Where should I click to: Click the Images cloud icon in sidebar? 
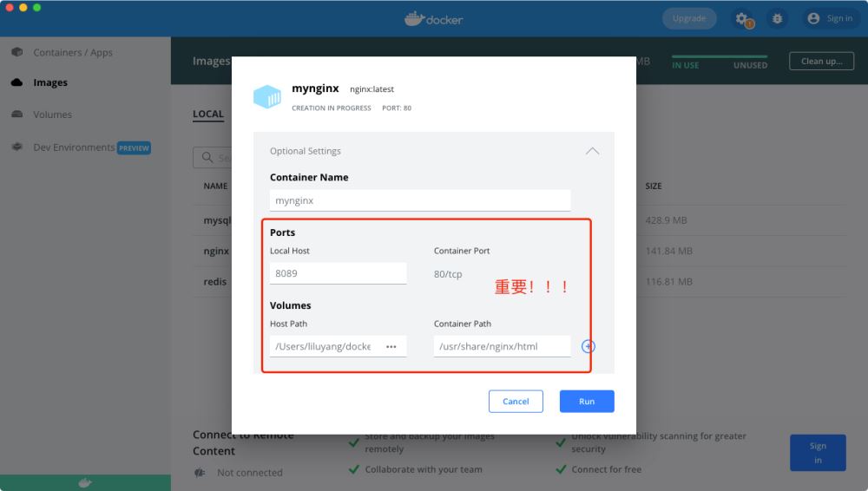click(x=17, y=82)
